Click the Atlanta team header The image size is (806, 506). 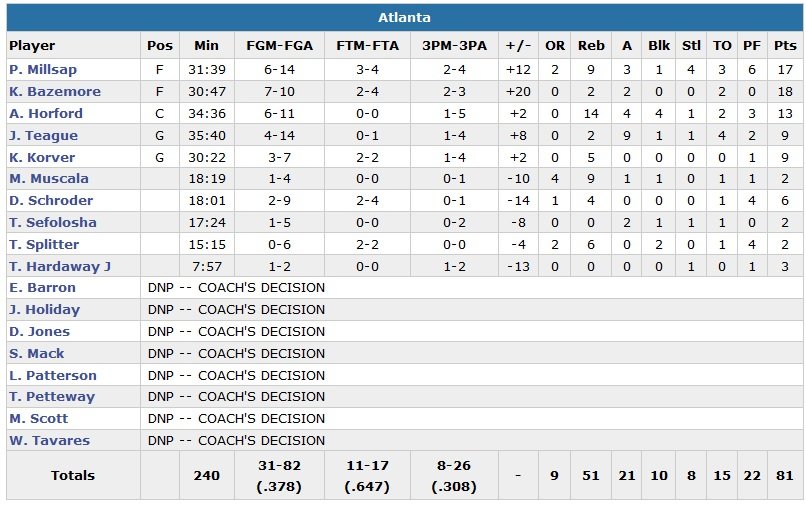click(404, 18)
